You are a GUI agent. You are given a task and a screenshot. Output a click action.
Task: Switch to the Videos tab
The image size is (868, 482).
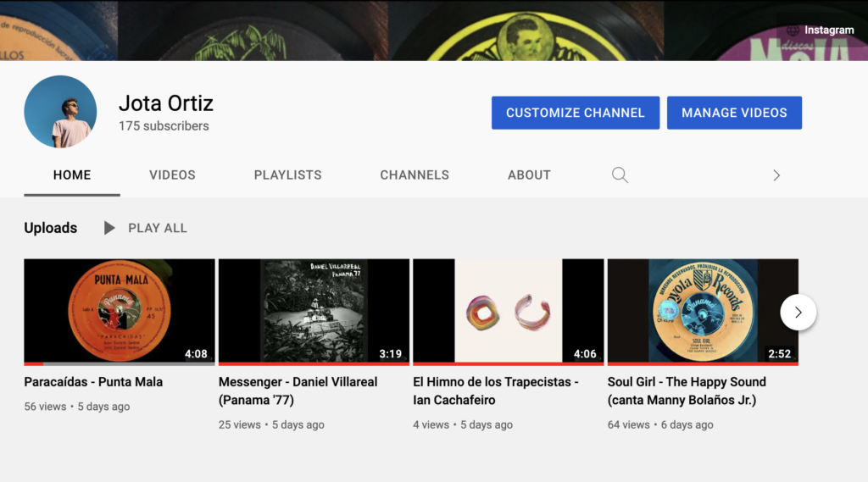(172, 175)
